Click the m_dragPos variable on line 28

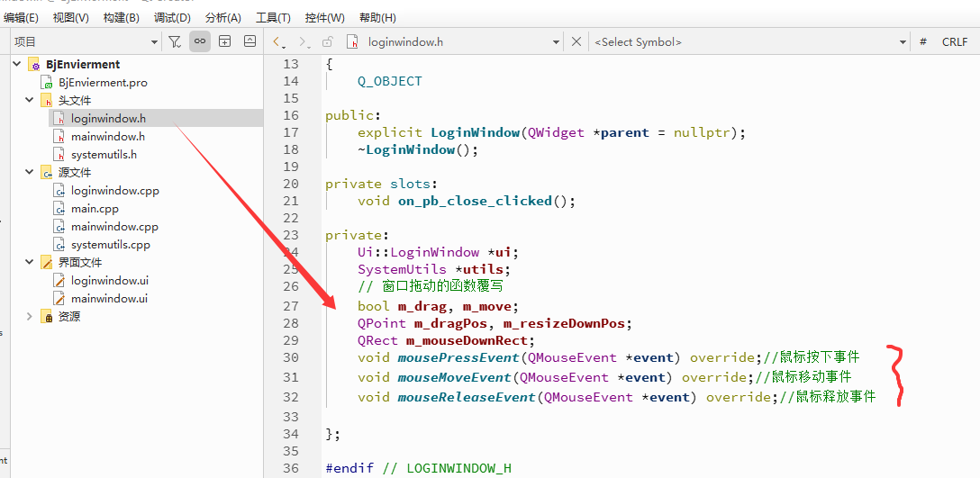(450, 324)
